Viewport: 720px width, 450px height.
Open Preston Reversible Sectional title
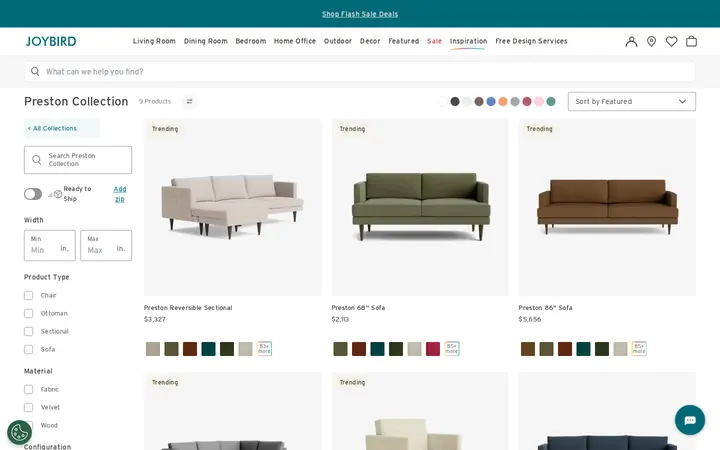pyautogui.click(x=188, y=308)
